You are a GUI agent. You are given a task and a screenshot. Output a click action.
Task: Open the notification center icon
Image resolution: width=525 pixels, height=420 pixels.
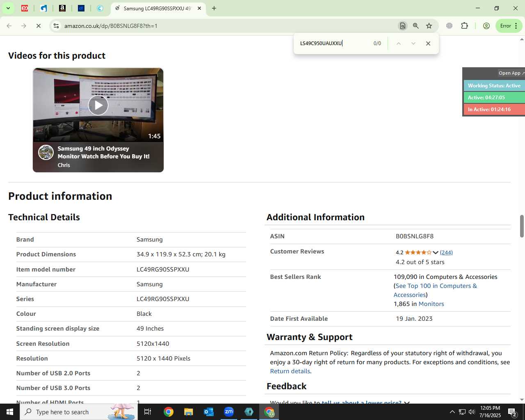512,412
